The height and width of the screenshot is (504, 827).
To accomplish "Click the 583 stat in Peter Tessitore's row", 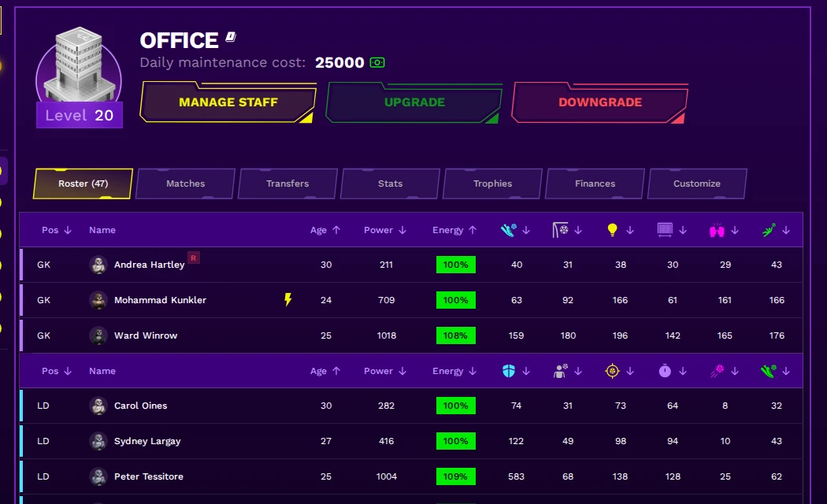I will (516, 476).
